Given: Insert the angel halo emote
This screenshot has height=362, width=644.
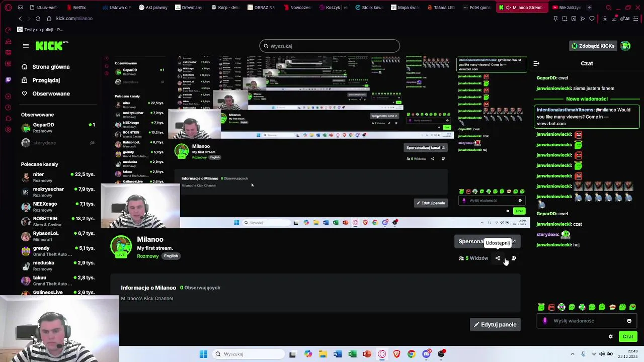Looking at the screenshot, I should 541,307.
